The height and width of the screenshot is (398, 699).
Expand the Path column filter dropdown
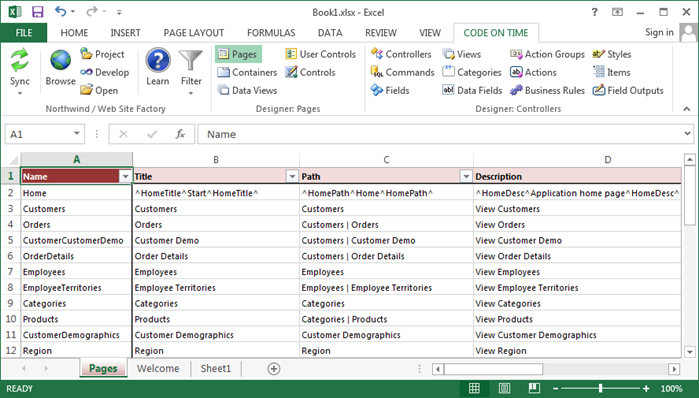(x=466, y=176)
